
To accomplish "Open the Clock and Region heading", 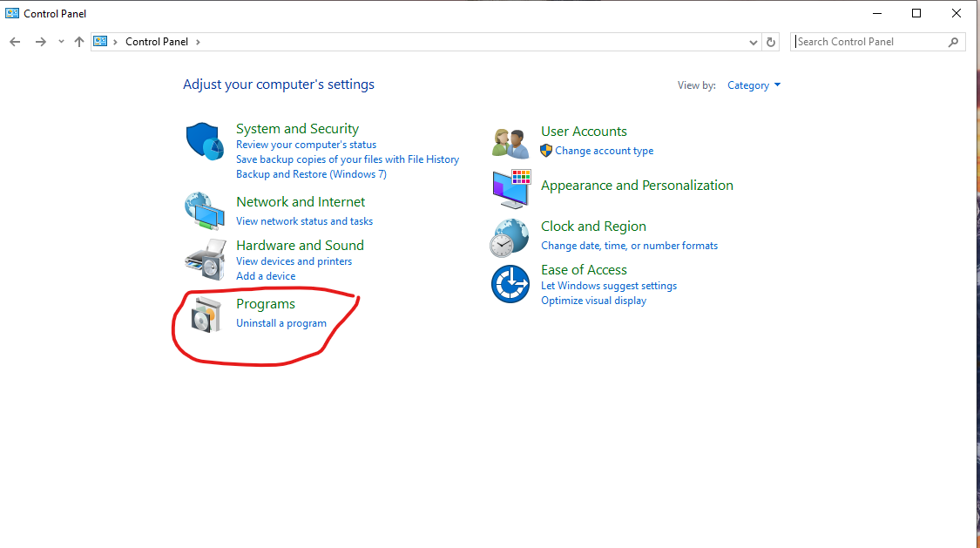I will click(593, 227).
